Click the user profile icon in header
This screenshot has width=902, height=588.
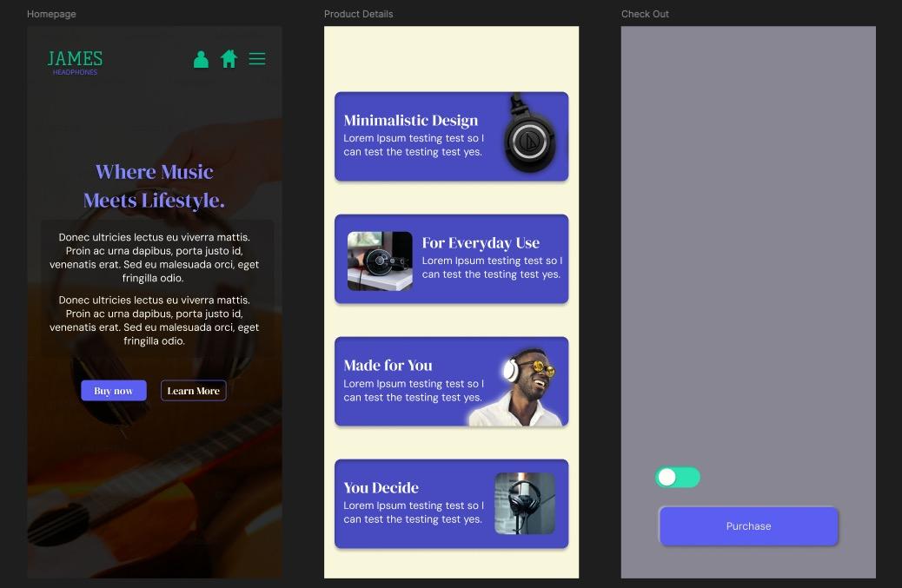point(201,59)
